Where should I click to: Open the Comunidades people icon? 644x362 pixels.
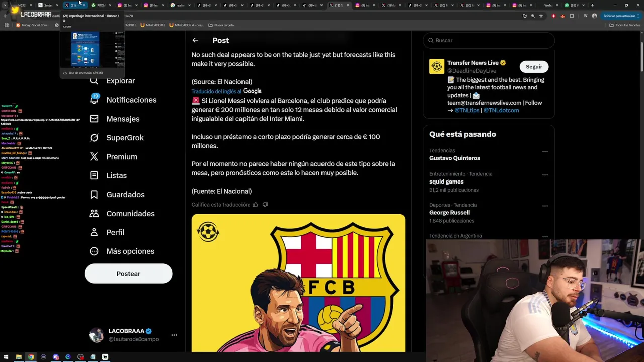click(94, 213)
